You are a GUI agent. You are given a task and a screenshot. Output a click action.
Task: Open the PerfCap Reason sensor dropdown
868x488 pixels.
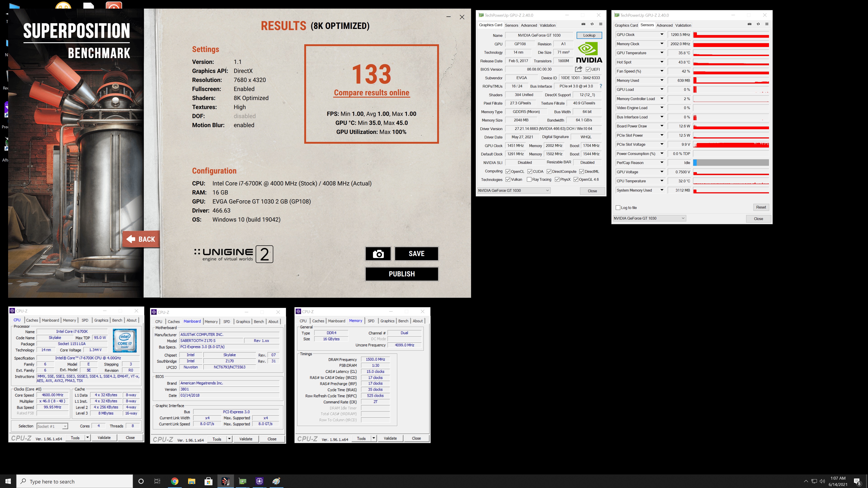(662, 163)
